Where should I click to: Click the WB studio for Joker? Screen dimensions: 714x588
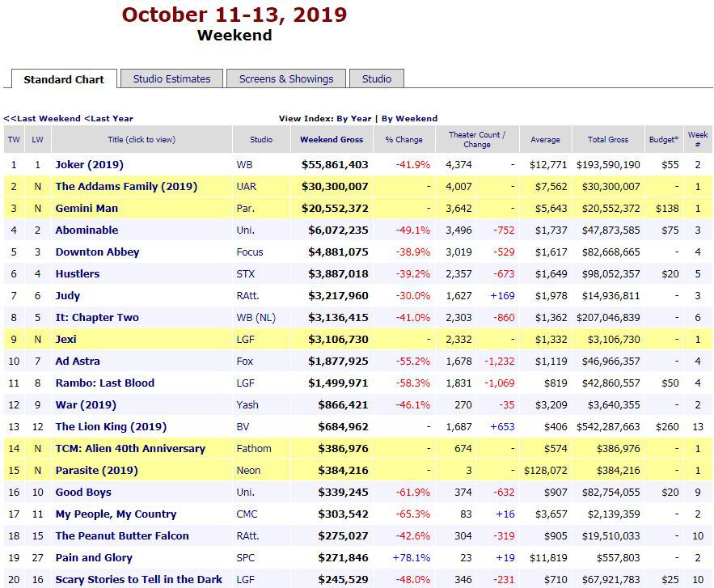point(244,164)
